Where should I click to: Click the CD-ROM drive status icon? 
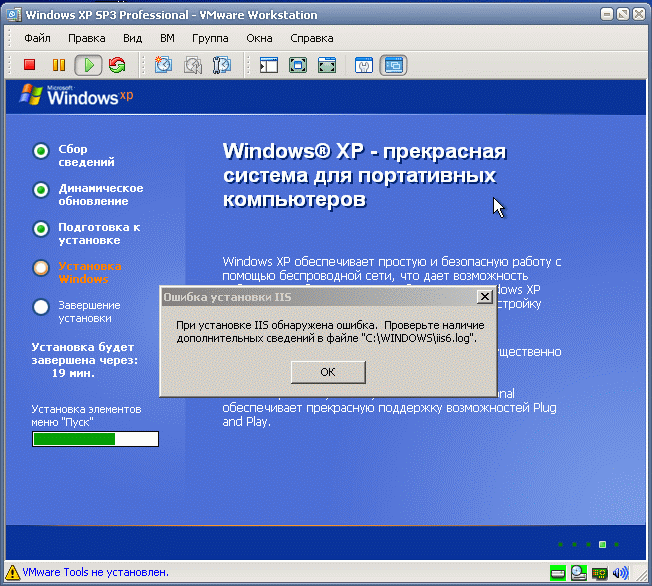coord(578,573)
